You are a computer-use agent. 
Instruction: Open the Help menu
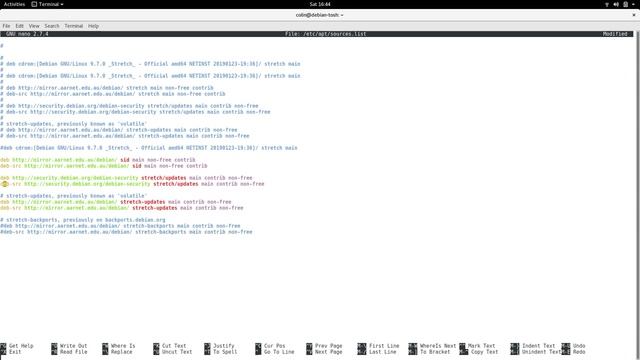[93, 26]
